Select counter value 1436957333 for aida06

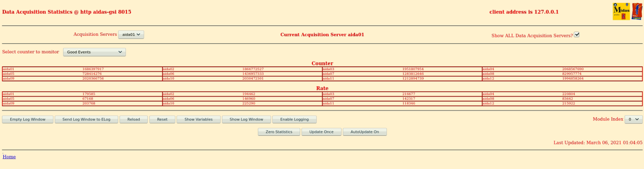(x=253, y=74)
